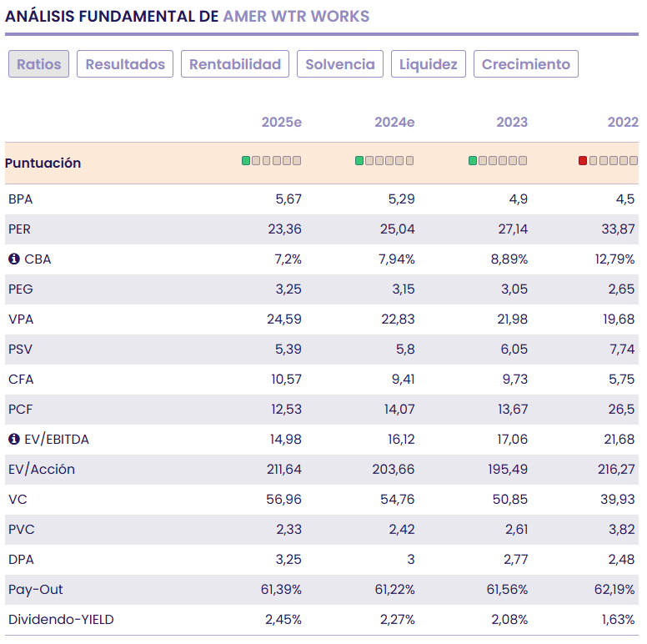This screenshot has width=647, height=644.
Task: Click the AMER WTR WORKS title link
Action: pos(296,17)
